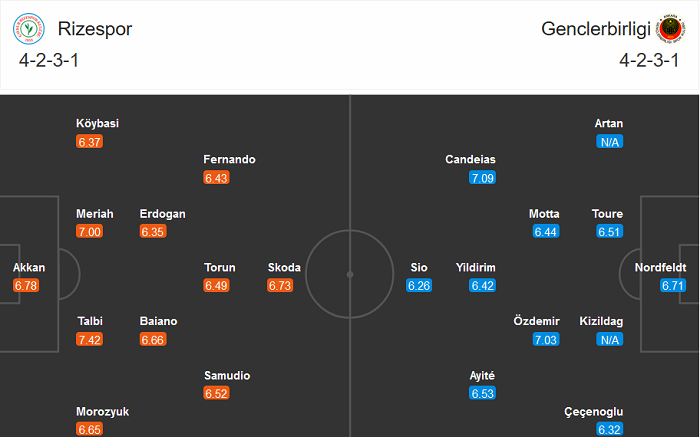
Task: Select Fernando's 6.43 rating badge
Action: pos(217,178)
